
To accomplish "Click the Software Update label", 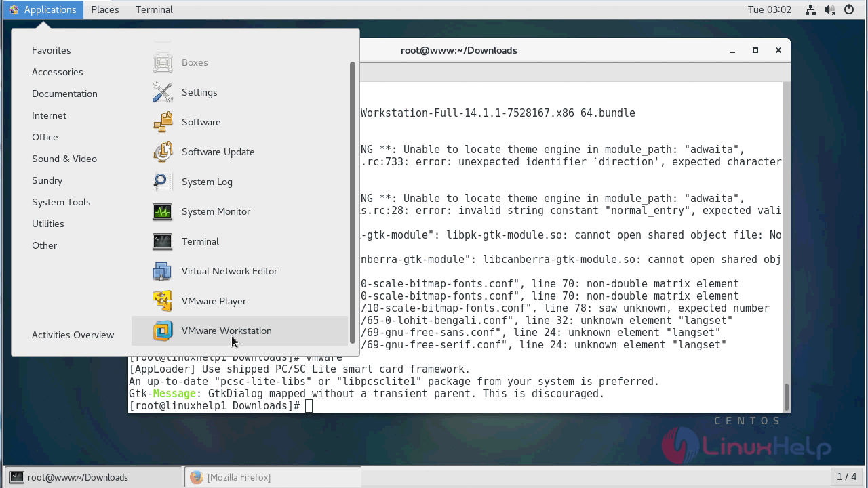I will [218, 152].
